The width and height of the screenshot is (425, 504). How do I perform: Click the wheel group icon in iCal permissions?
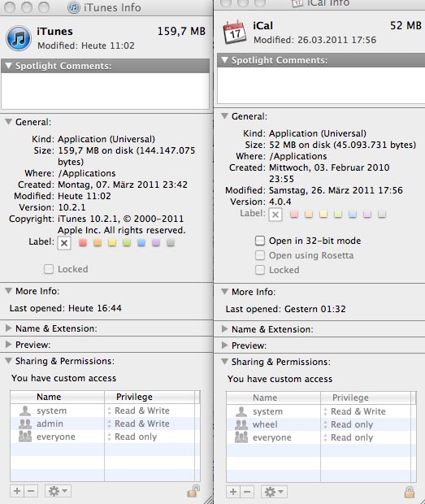241,424
